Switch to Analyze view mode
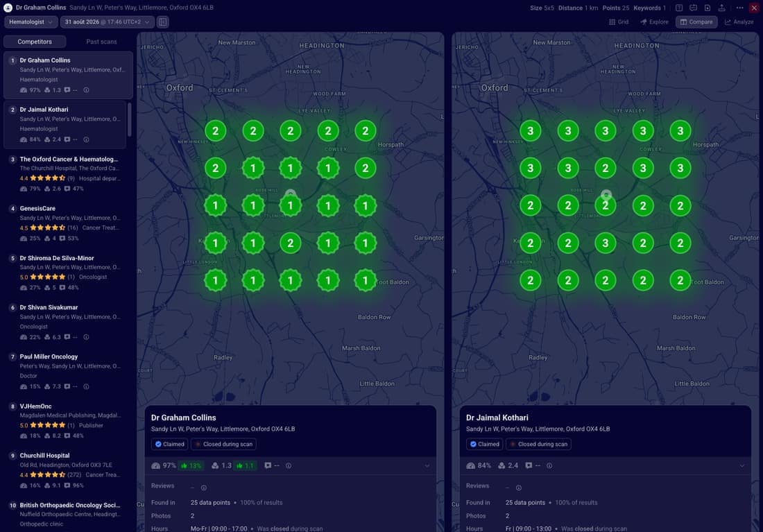The image size is (763, 532). coord(739,22)
